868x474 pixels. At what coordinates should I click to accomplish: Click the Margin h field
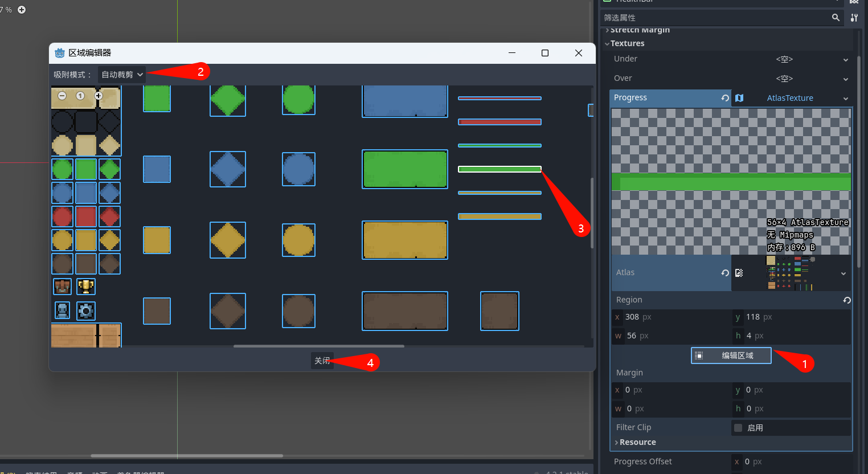(x=792, y=409)
